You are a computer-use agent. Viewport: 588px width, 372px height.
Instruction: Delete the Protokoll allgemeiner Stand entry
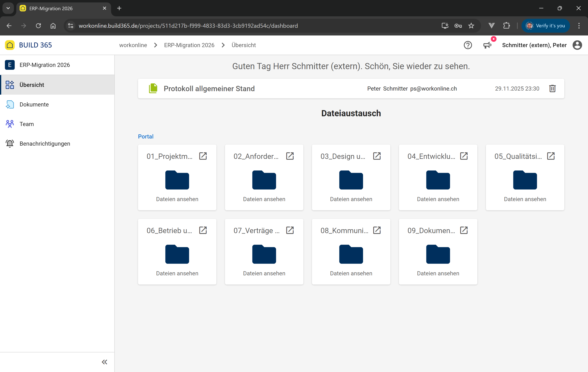[x=552, y=89]
